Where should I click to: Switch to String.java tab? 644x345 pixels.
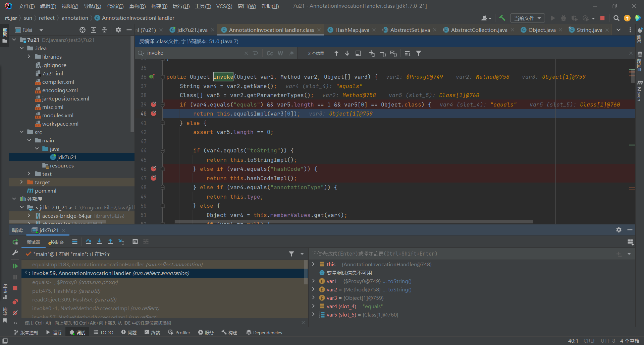pyautogui.click(x=589, y=30)
